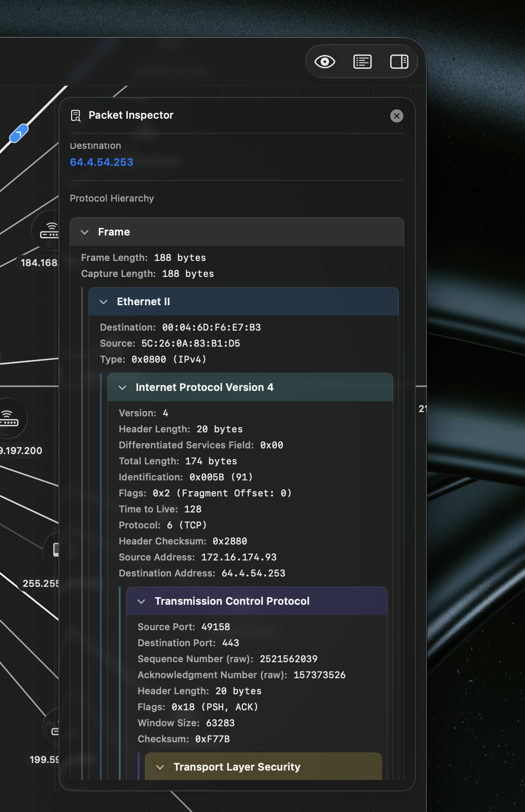Viewport: 525px width, 812px height.
Task: Select Ethernet Destination 00:04:6D:F6:E7:B3 row
Action: (180, 327)
